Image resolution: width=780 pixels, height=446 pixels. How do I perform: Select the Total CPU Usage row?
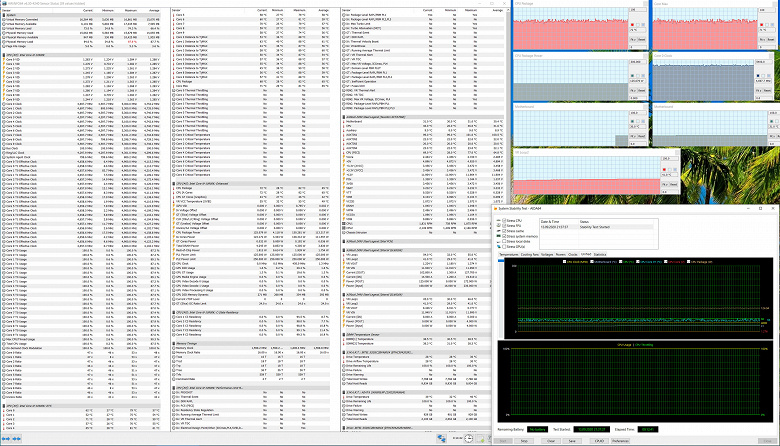coord(81,344)
